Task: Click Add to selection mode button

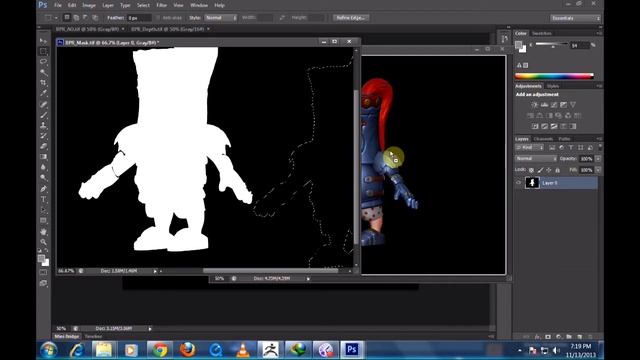Action: [x=76, y=18]
